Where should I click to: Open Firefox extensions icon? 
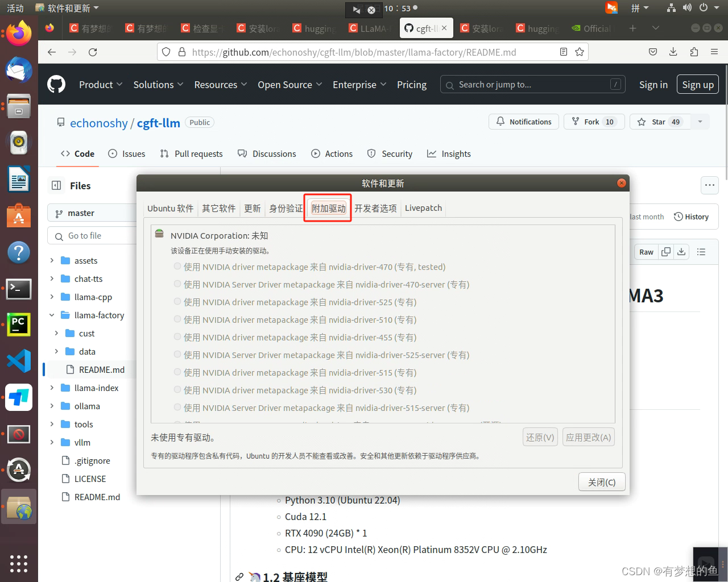coord(694,52)
